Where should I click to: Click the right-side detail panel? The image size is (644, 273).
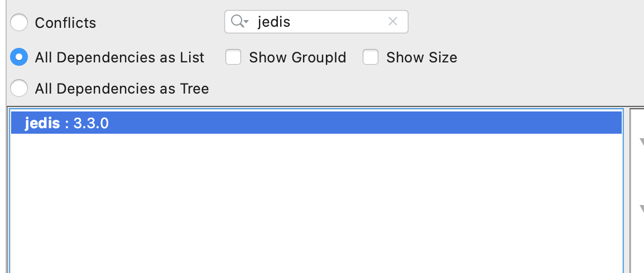pos(637,191)
